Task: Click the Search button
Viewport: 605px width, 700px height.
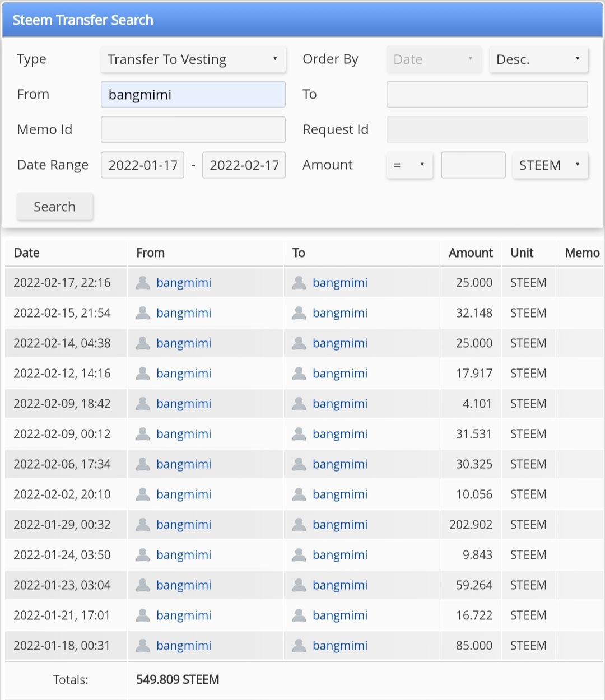Action: (x=55, y=207)
